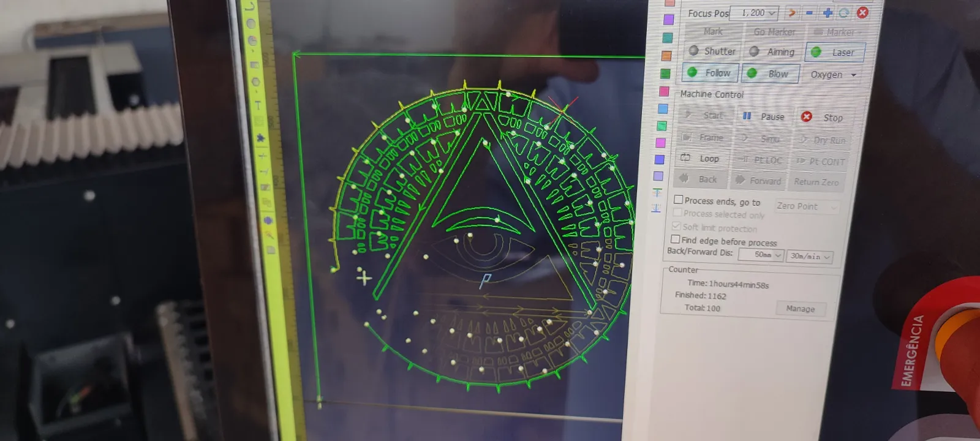The image size is (980, 441).
Task: Click the 'Total: 100' counter text
Action: pyautogui.click(x=702, y=307)
